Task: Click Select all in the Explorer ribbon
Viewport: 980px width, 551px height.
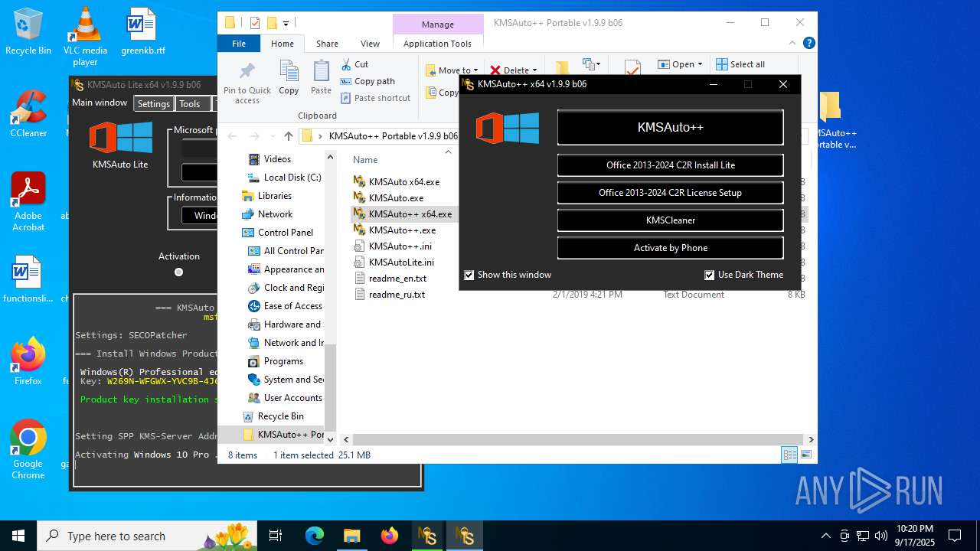Action: pos(740,64)
